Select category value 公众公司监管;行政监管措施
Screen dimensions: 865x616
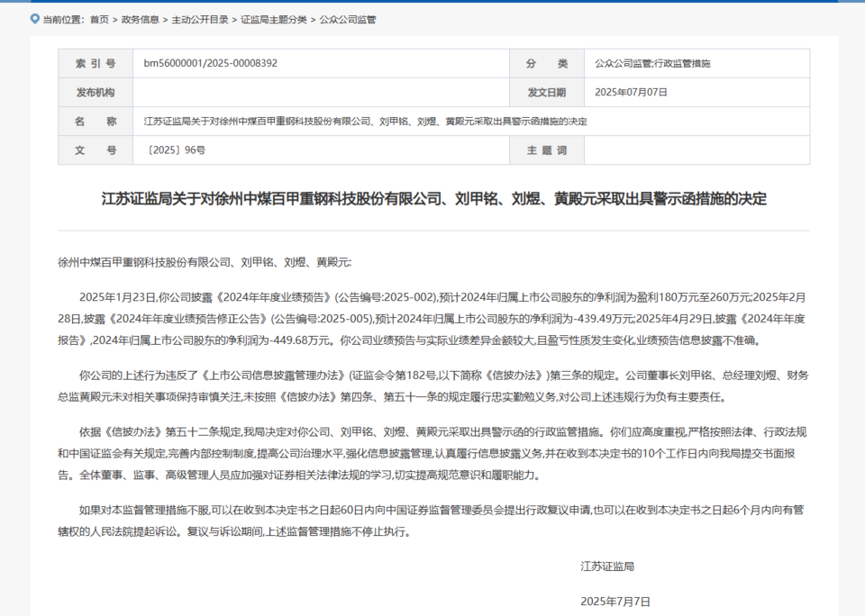click(652, 63)
